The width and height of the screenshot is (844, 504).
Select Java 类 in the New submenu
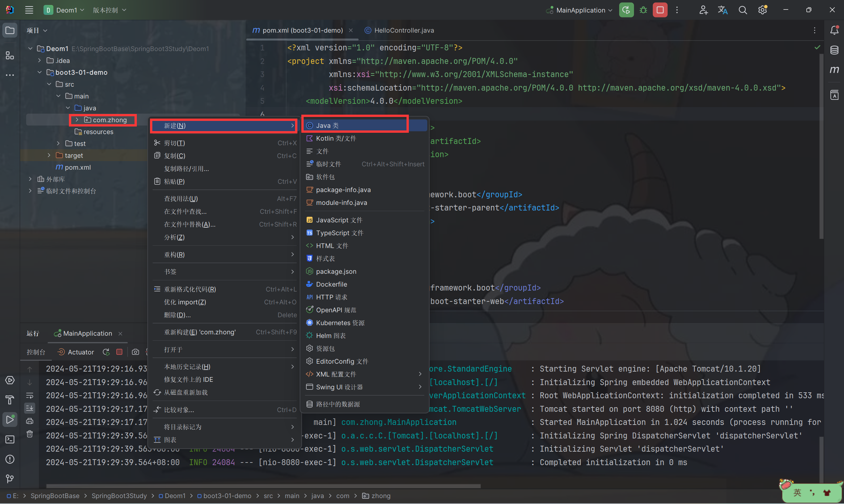pos(365,126)
